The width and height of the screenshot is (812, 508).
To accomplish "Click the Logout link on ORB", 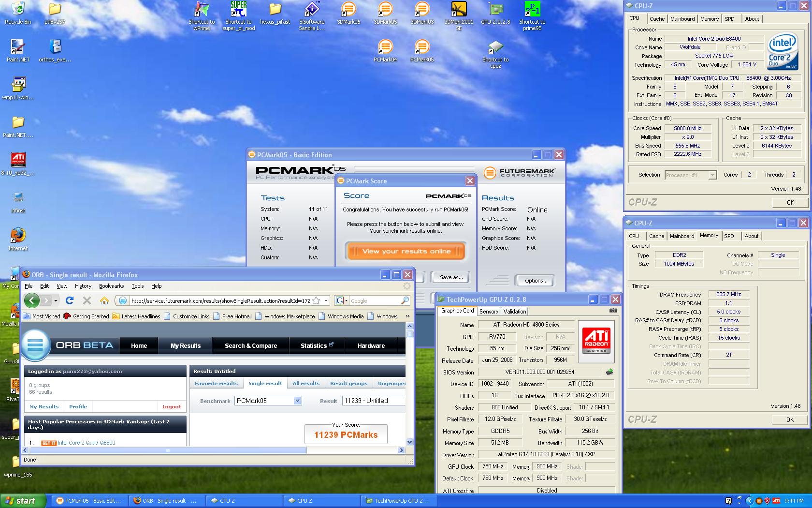I will pos(172,407).
